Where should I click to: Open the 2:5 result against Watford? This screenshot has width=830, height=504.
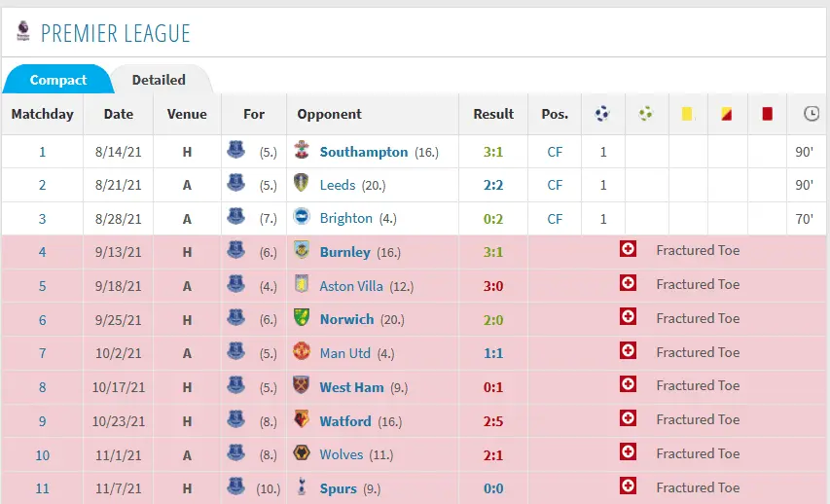point(492,421)
